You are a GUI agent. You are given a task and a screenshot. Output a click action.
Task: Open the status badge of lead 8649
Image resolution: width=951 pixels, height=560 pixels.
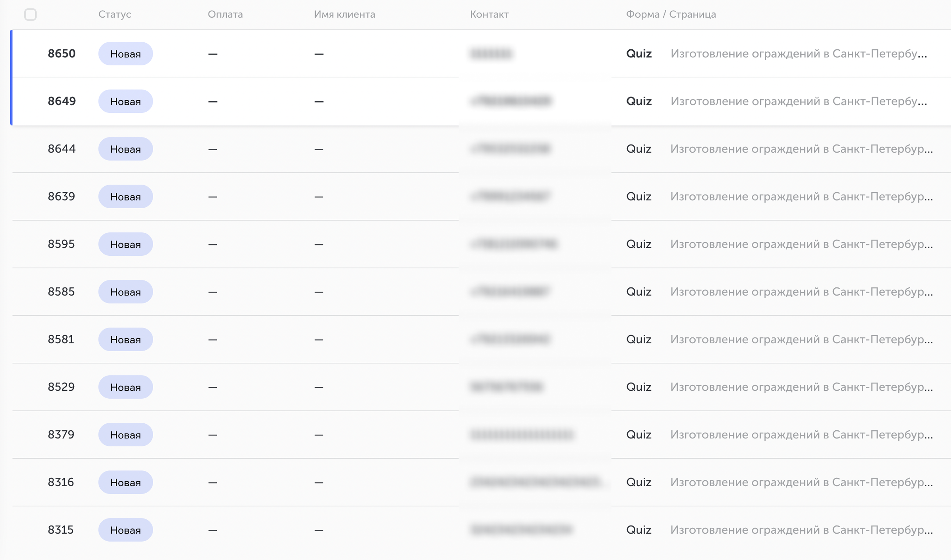[x=125, y=101]
